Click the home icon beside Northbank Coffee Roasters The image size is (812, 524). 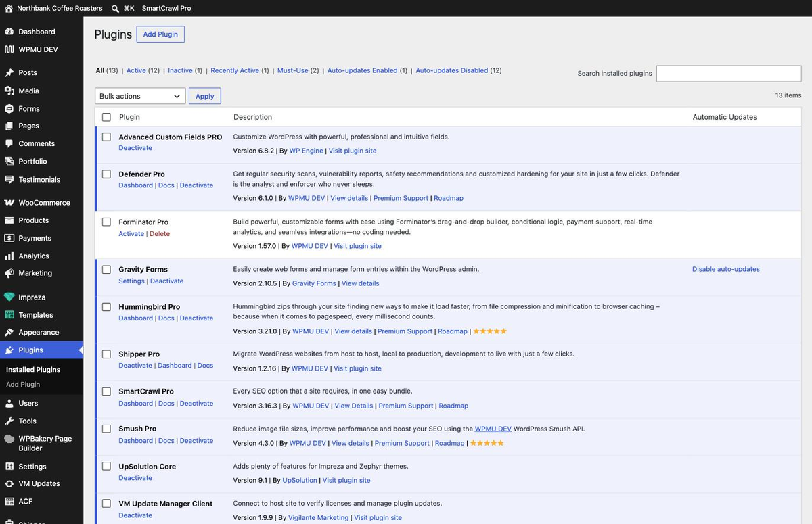point(9,8)
